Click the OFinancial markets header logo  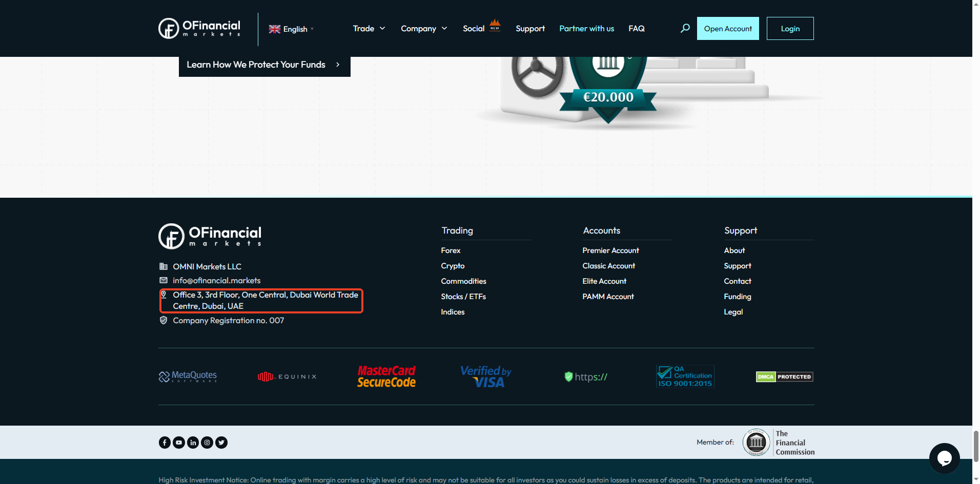[x=199, y=28]
